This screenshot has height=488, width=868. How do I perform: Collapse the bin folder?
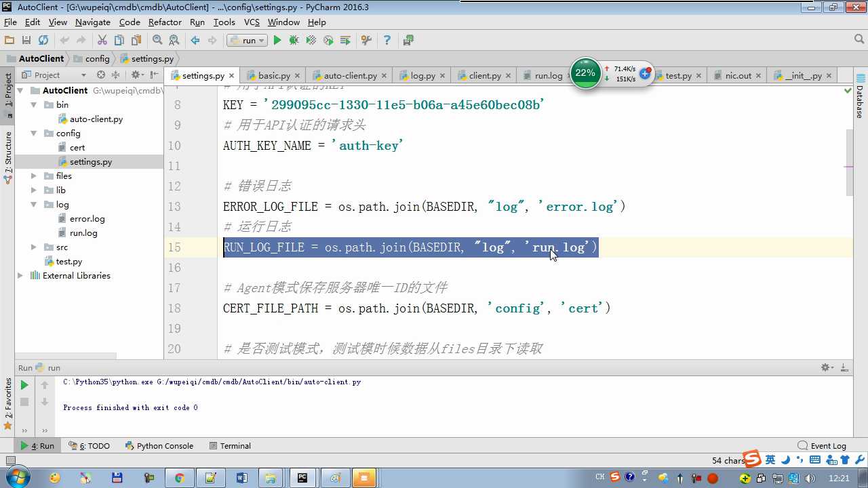tap(33, 104)
